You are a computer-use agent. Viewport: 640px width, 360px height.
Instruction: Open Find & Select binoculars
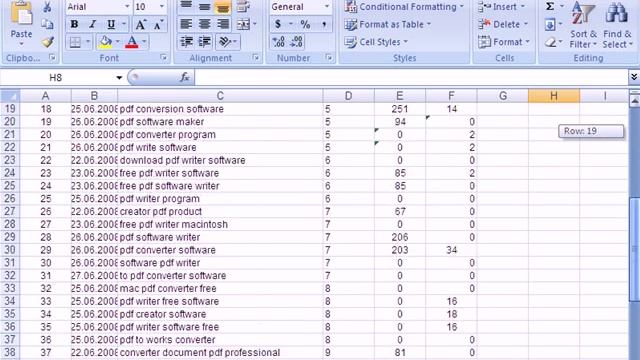tap(618, 24)
